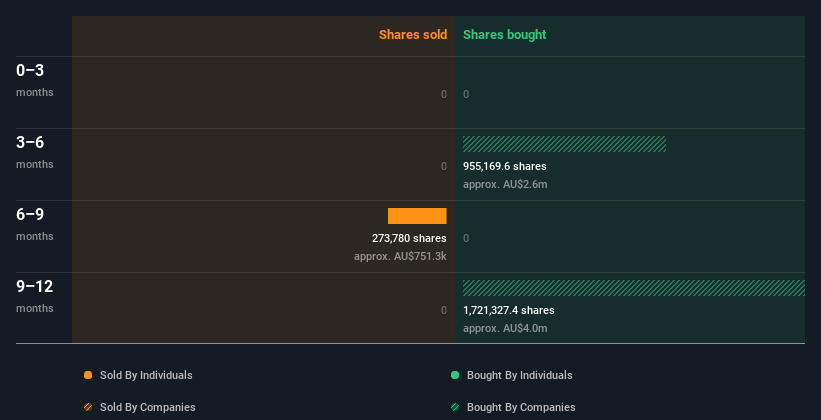Select the Bought By Companies legend label
Screen dimensions: 821x420
(x=521, y=407)
